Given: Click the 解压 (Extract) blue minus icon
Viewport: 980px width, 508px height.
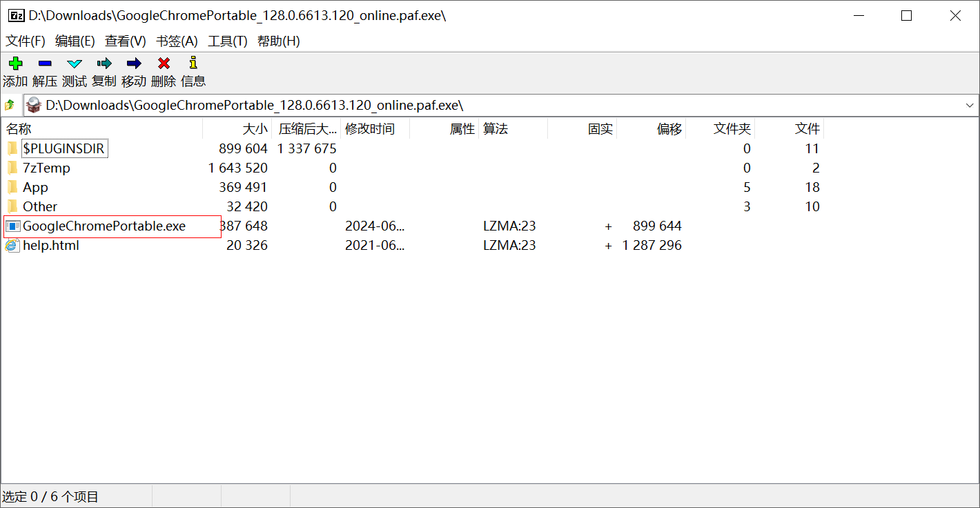Looking at the screenshot, I should [x=45, y=63].
